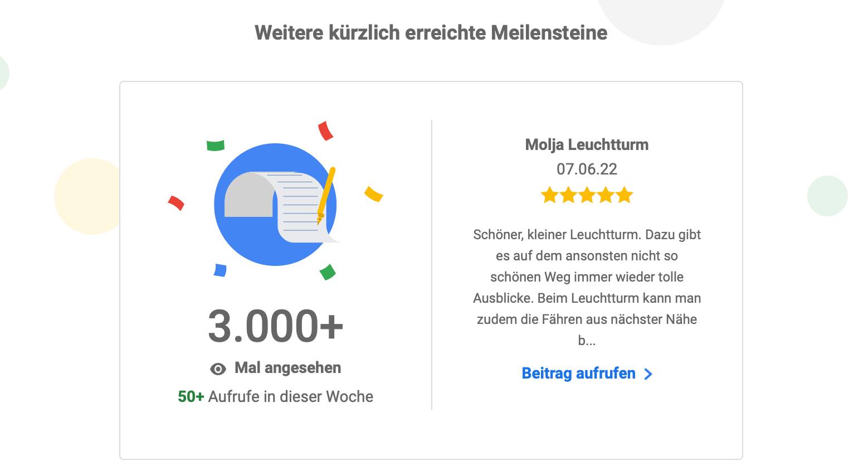
Task: Click the middle rating star
Action: (587, 195)
